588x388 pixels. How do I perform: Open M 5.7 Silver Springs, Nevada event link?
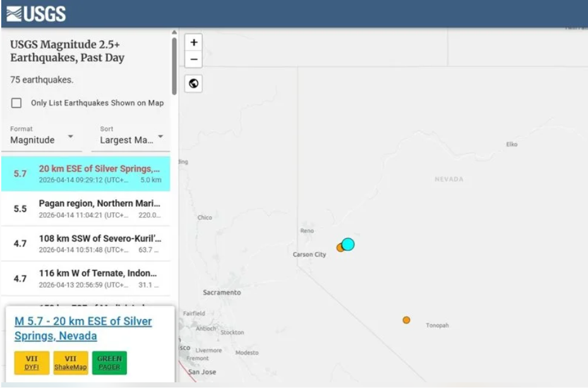click(83, 329)
